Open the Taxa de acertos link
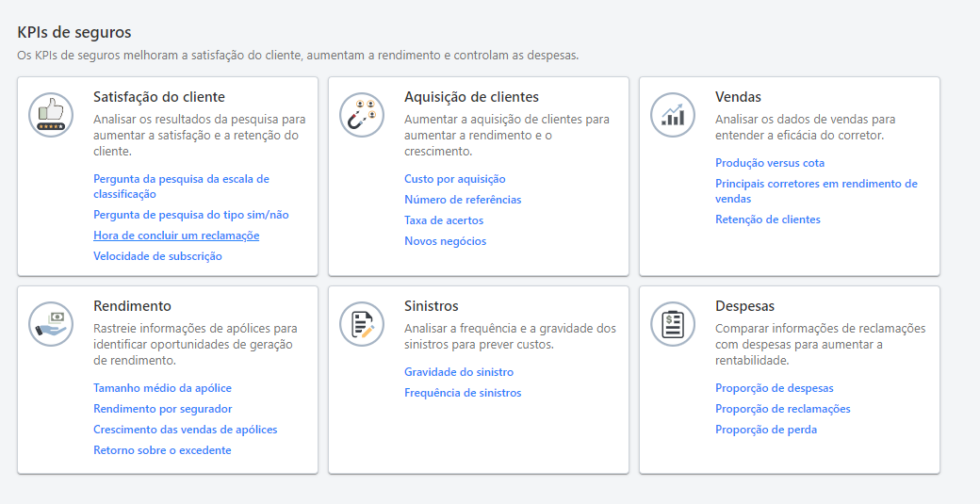This screenshot has height=504, width=980. [x=444, y=220]
